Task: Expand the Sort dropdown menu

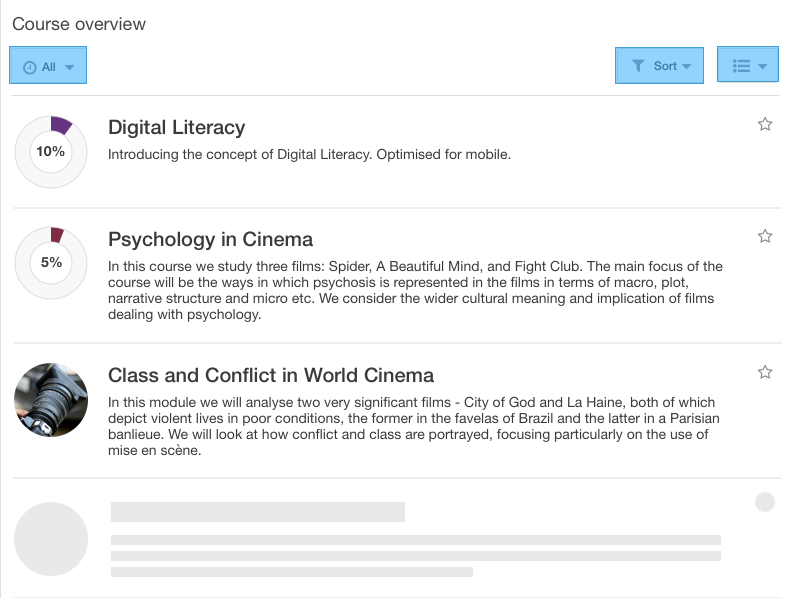Action: coord(659,65)
